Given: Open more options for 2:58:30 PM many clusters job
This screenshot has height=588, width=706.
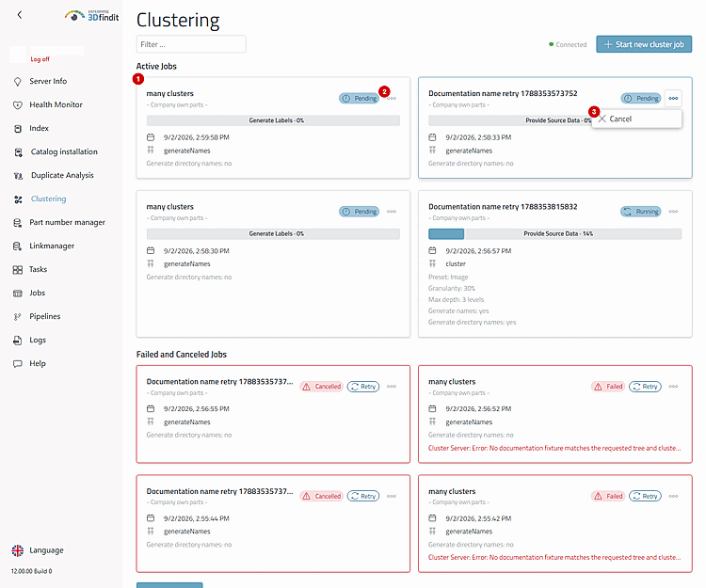Looking at the screenshot, I should click(x=392, y=212).
